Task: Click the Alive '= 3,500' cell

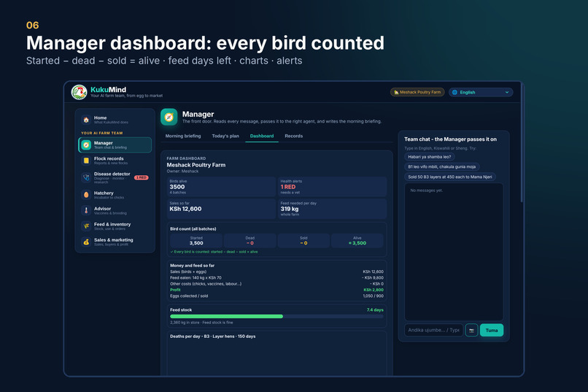Action: 357,241
